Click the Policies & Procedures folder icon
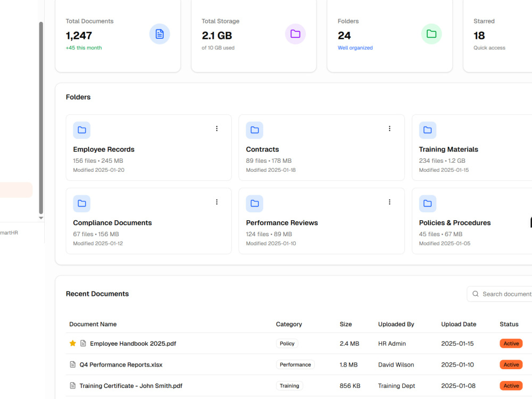 428,204
